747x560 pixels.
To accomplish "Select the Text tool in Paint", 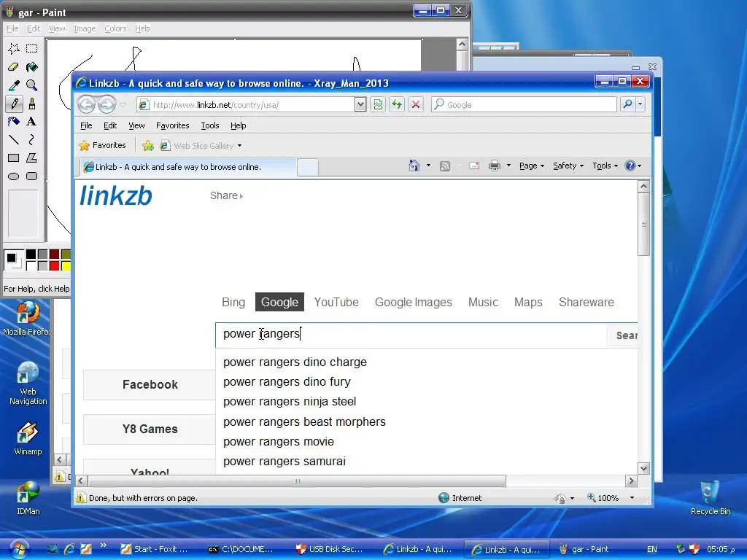I will (31, 122).
